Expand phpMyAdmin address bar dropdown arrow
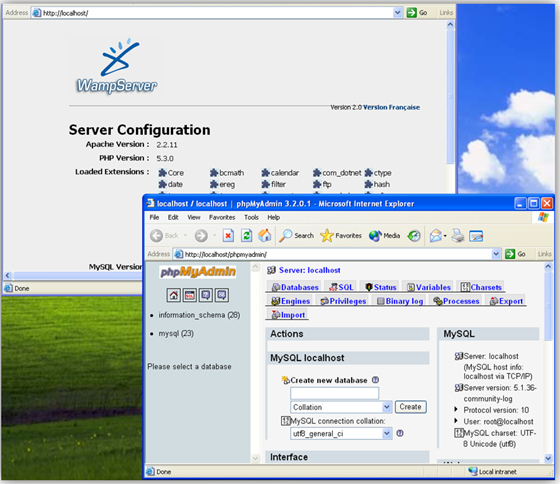 click(496, 254)
